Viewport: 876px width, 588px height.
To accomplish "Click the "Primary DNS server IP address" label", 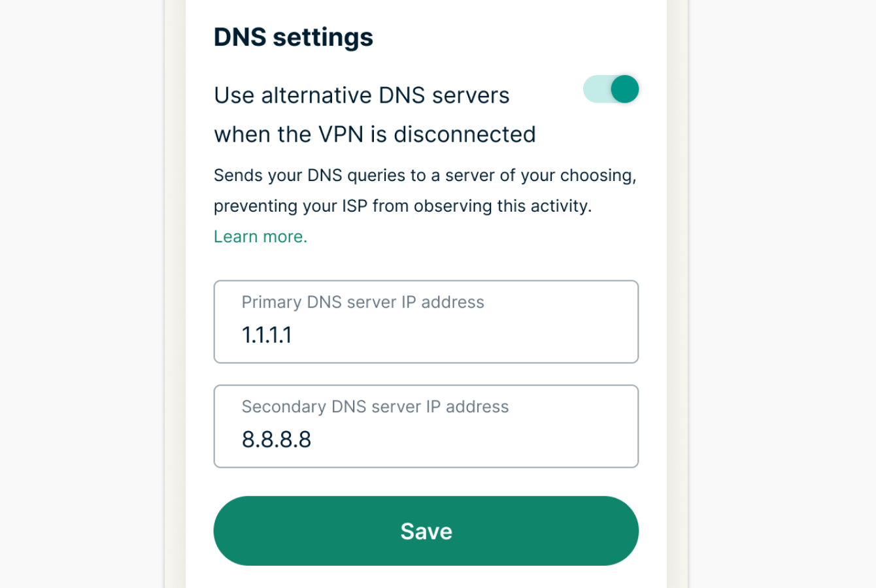I will [363, 302].
